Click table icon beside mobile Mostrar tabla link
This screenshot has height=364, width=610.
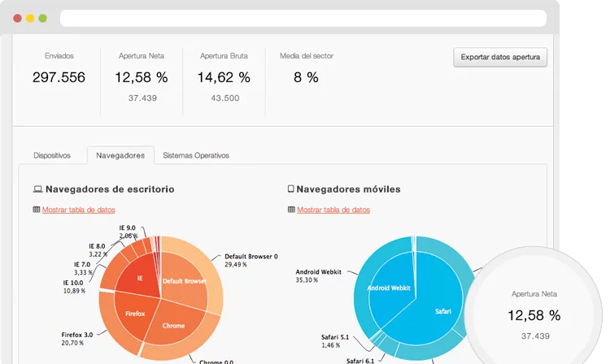pyautogui.click(x=291, y=210)
